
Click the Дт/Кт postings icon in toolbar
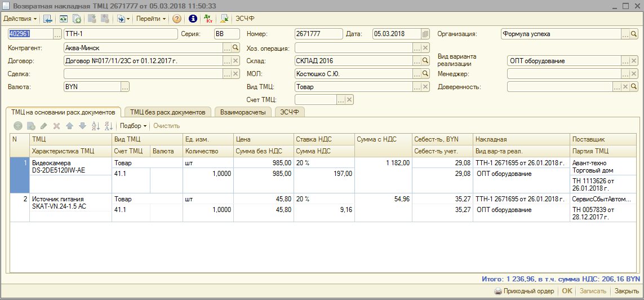pos(209,19)
